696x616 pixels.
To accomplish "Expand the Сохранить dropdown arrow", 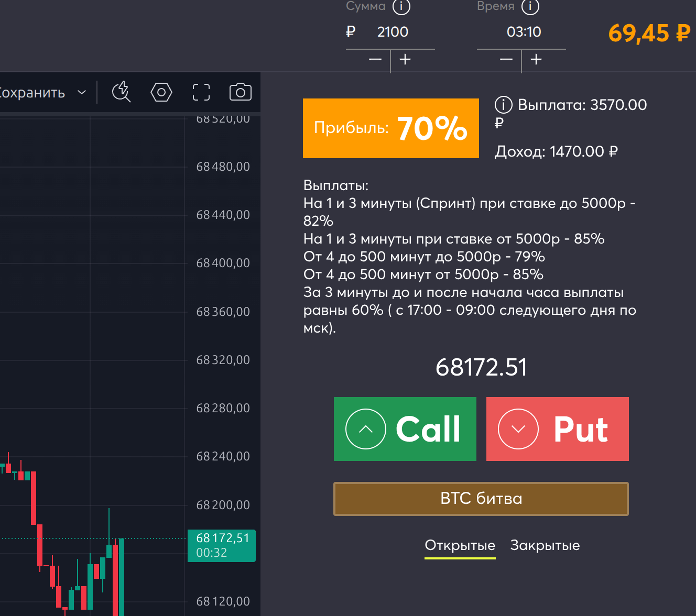I will point(82,93).
